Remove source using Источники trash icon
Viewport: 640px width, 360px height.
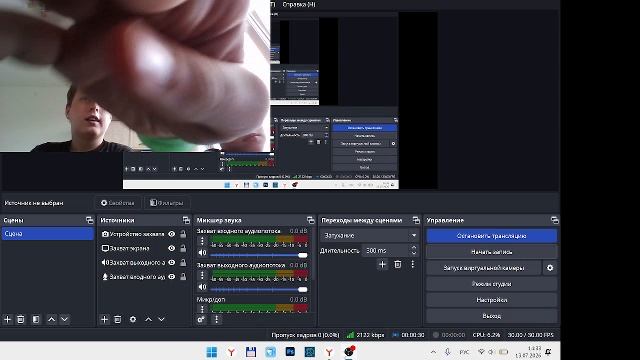(x=118, y=319)
